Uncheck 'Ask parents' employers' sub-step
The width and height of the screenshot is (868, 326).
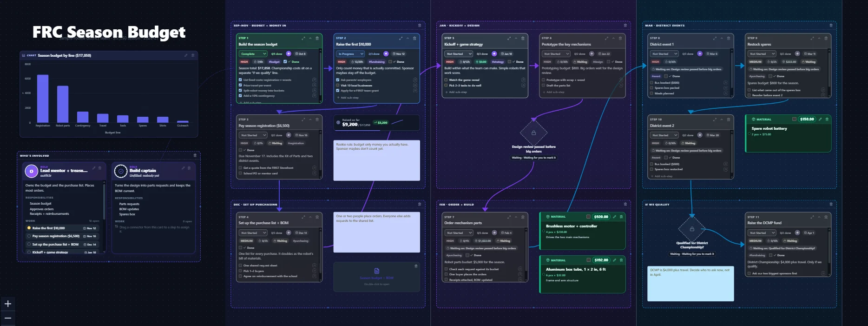[x=337, y=80]
